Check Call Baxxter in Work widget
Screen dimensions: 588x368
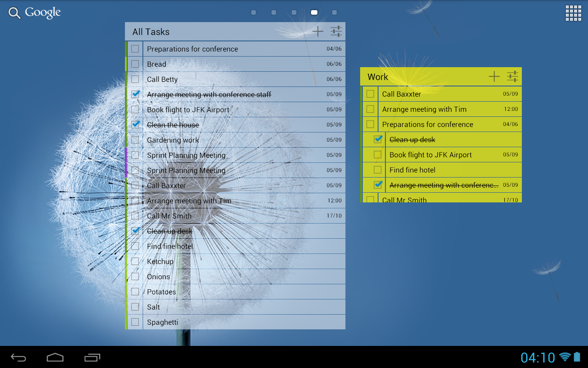tap(370, 94)
